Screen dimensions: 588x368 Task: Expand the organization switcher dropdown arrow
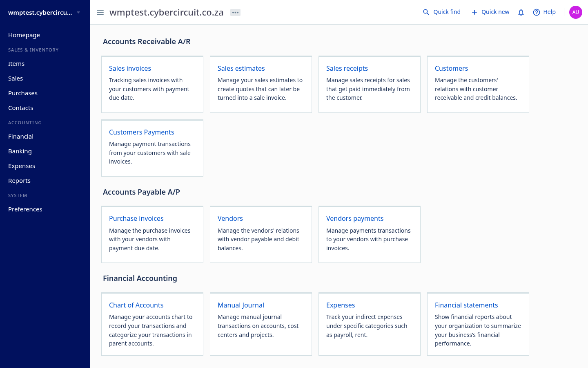pos(78,12)
